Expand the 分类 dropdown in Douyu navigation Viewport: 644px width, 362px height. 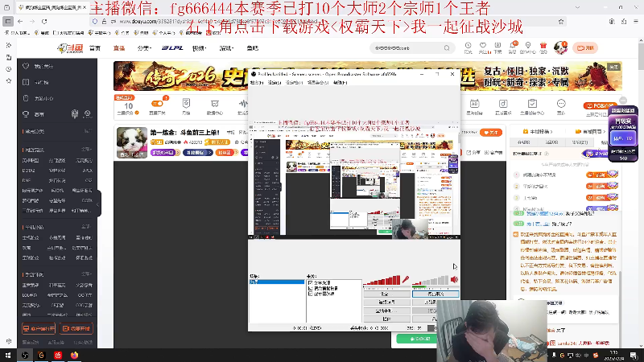[144, 48]
